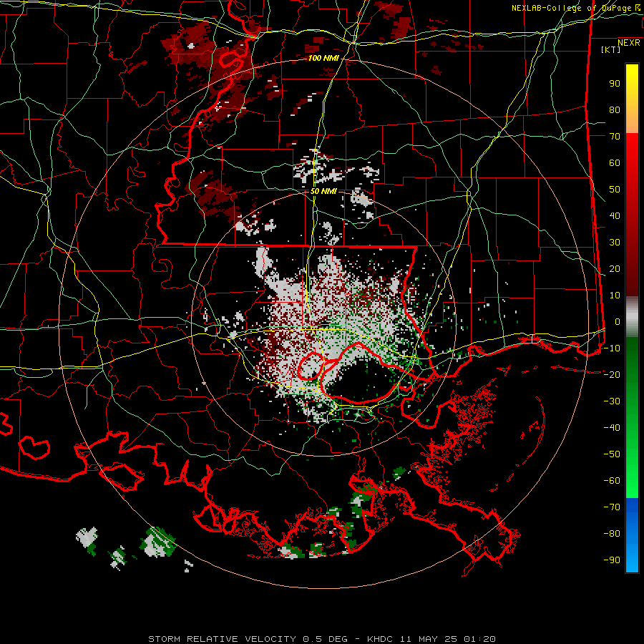Click the blue bottom of the color bar
644x644 pixels.
(632, 535)
